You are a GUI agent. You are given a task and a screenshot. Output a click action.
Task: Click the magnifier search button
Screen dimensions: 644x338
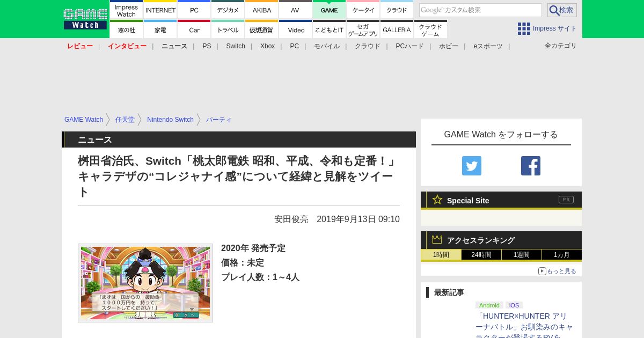562,10
